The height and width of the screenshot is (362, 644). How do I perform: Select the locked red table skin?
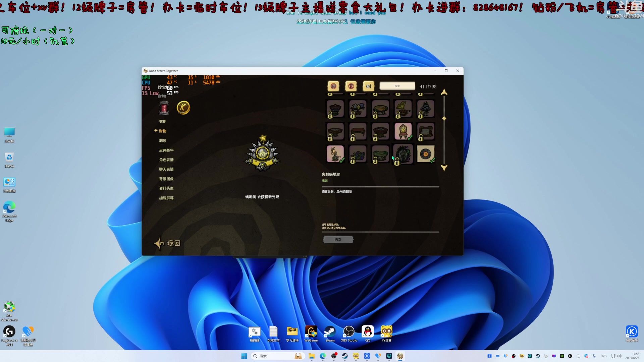pyautogui.click(x=358, y=131)
